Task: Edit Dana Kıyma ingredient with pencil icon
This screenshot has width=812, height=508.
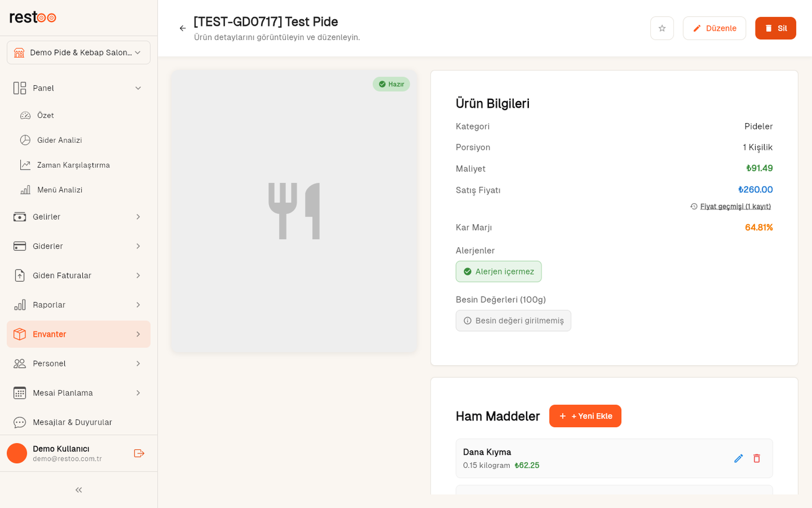Action: click(738, 459)
